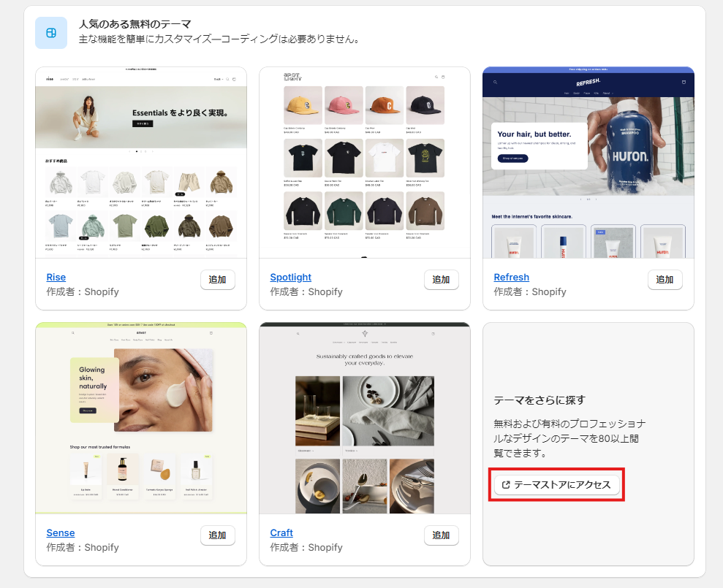Open the Craft theme details link
The width and height of the screenshot is (723, 588).
pyautogui.click(x=281, y=532)
